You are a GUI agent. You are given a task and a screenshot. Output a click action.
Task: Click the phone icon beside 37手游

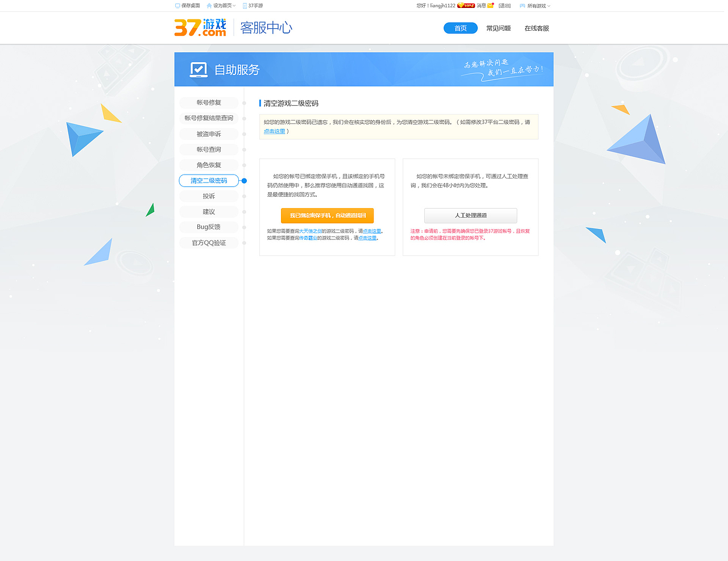[x=245, y=6]
